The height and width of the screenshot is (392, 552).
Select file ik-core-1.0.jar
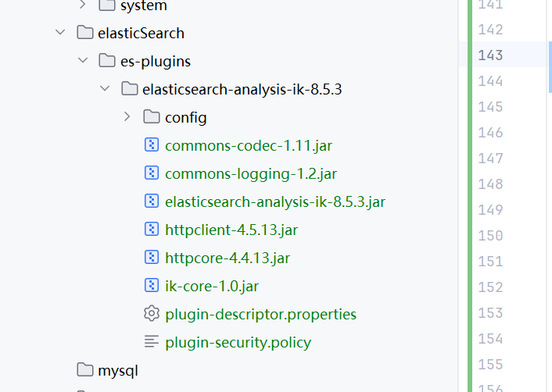pyautogui.click(x=212, y=287)
